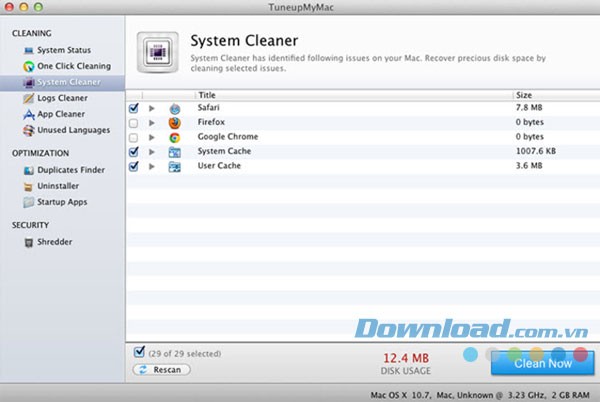Expand the Safari row triangle
The width and height of the screenshot is (600, 402).
click(x=152, y=109)
